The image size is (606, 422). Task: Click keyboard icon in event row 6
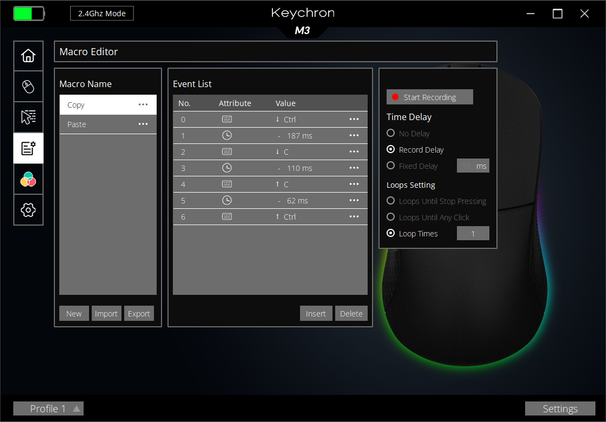(227, 216)
